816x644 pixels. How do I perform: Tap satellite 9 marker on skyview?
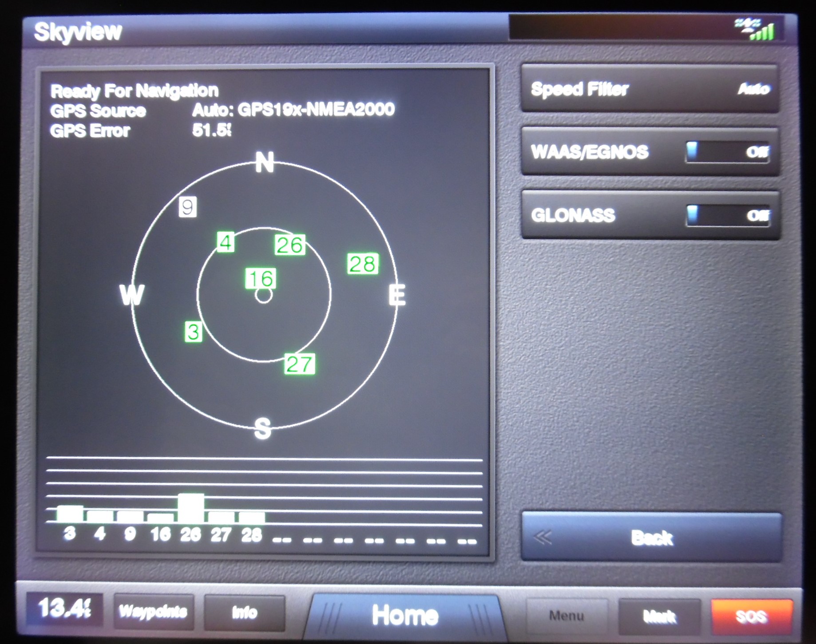[x=187, y=207]
